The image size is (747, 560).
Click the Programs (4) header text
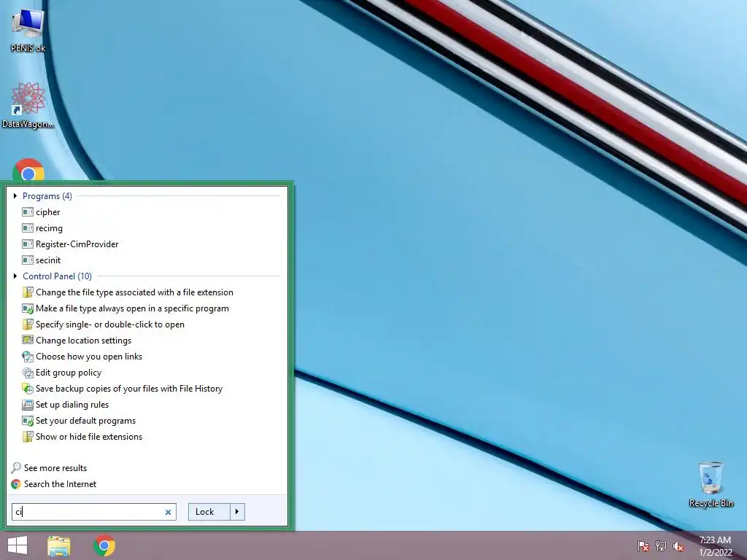pos(47,195)
